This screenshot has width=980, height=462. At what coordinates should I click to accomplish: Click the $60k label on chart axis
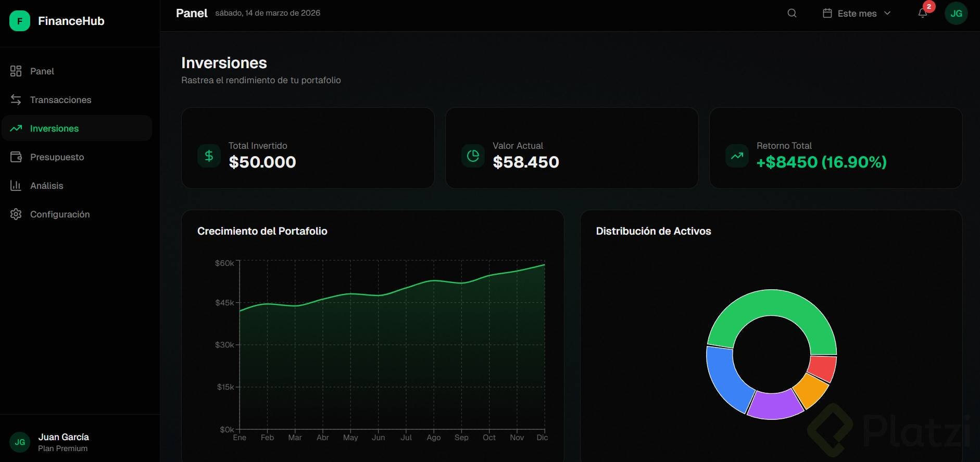[224, 263]
